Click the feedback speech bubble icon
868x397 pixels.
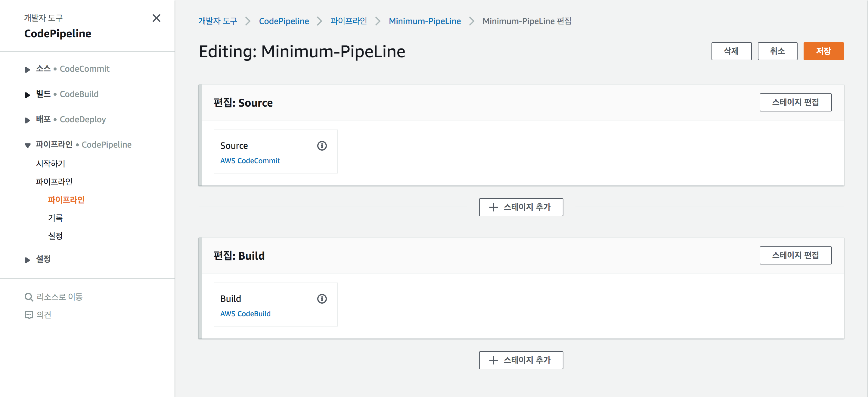click(29, 315)
